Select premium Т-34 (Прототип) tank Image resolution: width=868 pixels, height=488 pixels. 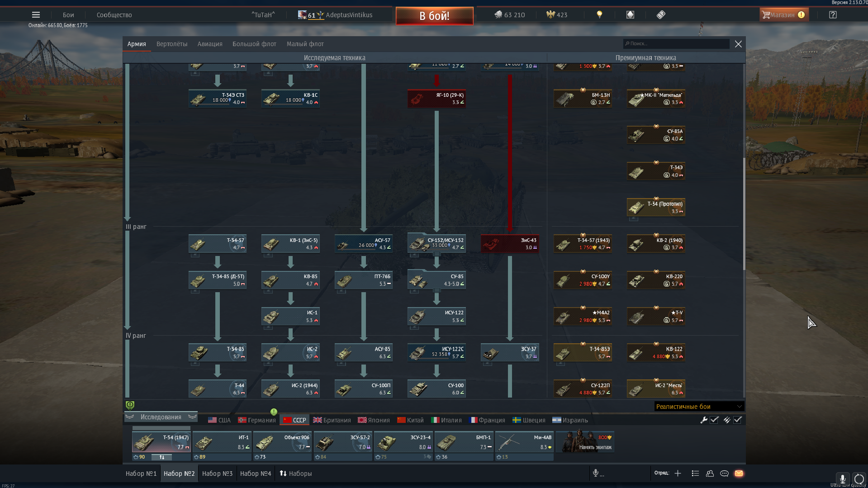click(656, 207)
